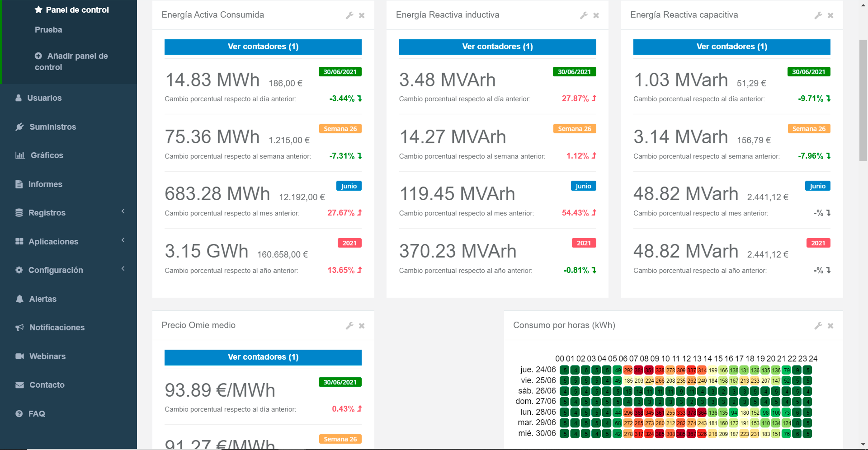Click the 2021 badge in Energía Activa Consumida

(x=349, y=243)
